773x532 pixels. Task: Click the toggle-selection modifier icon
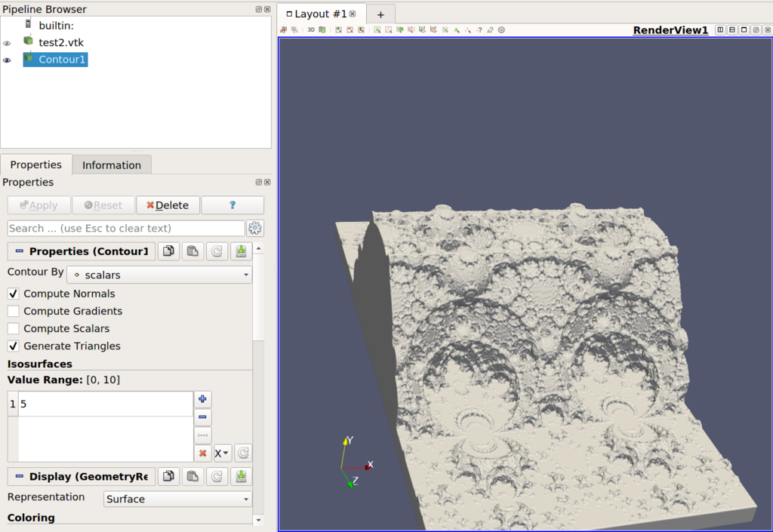click(x=362, y=29)
